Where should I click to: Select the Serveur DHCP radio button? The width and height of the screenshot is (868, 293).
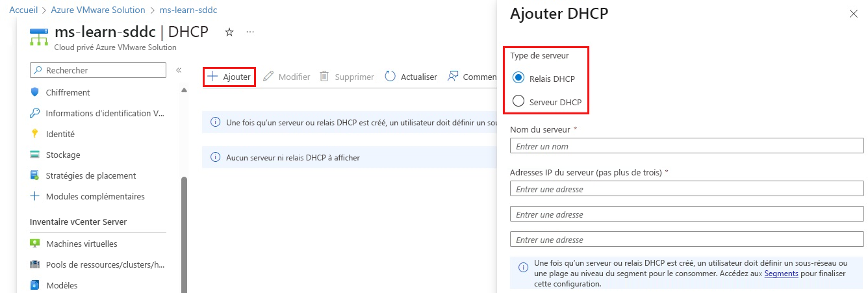[x=518, y=101]
